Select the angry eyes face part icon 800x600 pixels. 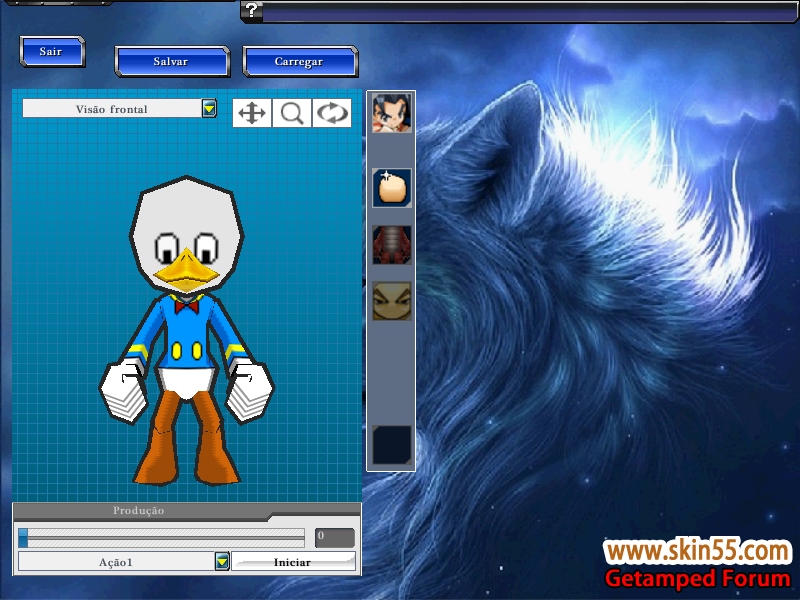pyautogui.click(x=391, y=301)
